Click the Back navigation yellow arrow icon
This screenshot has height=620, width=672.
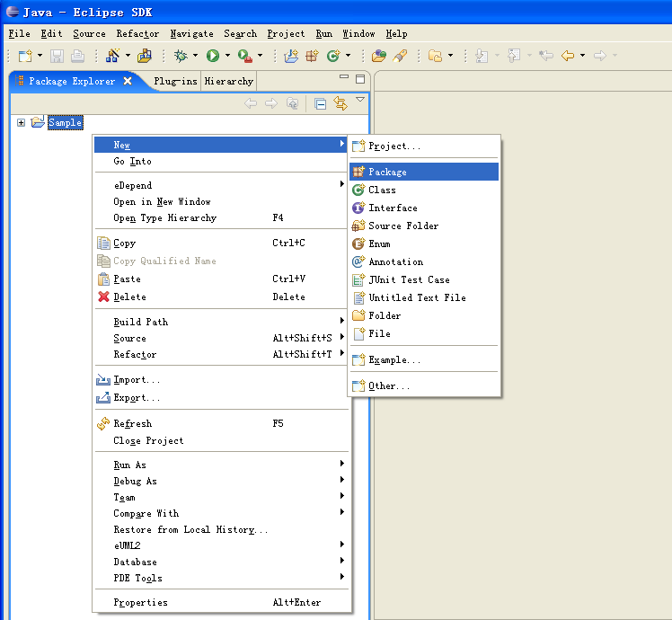[x=568, y=56]
